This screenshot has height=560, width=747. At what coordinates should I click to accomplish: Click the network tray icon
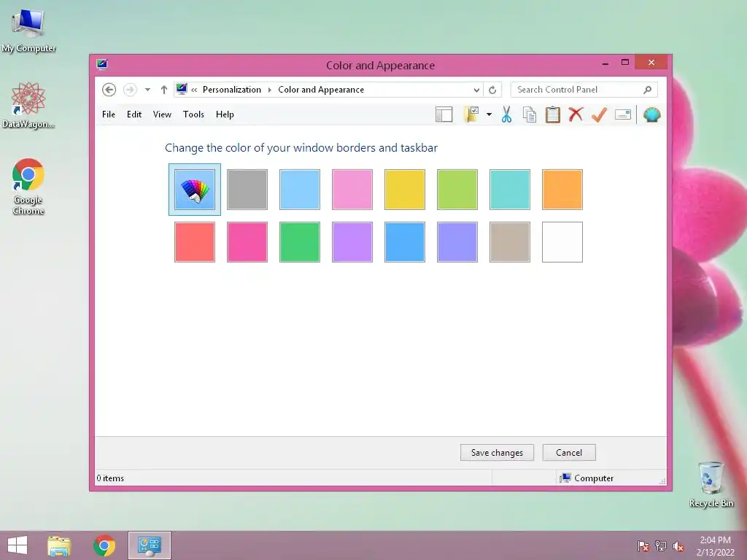tap(661, 546)
